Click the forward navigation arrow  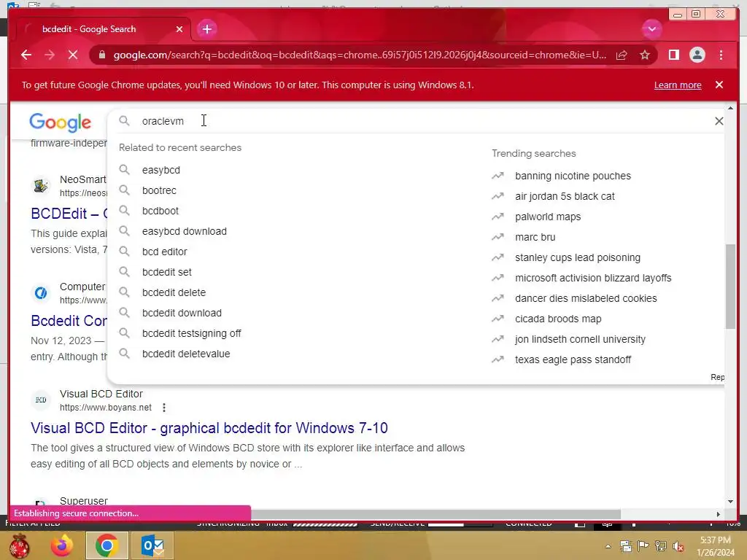[50, 55]
